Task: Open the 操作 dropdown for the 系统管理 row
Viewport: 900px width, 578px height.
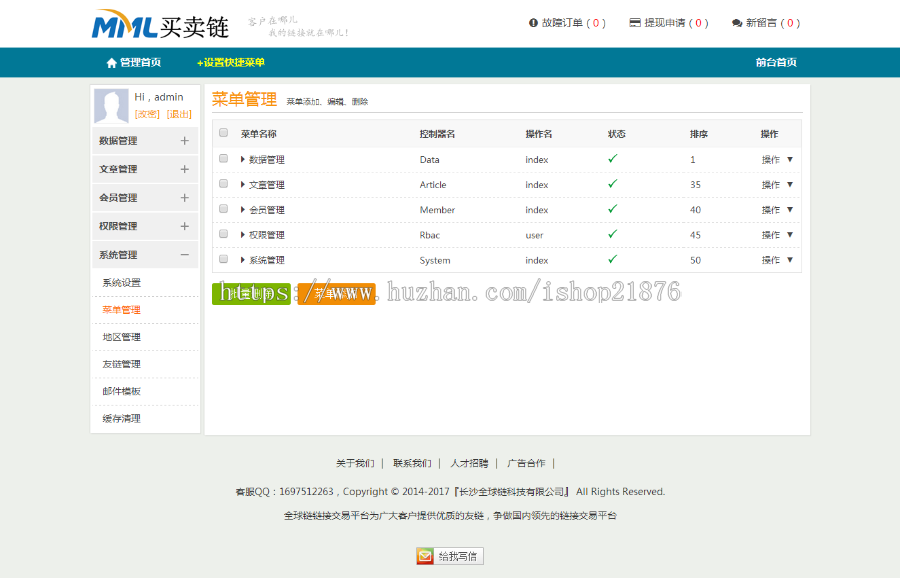Action: coord(776,259)
